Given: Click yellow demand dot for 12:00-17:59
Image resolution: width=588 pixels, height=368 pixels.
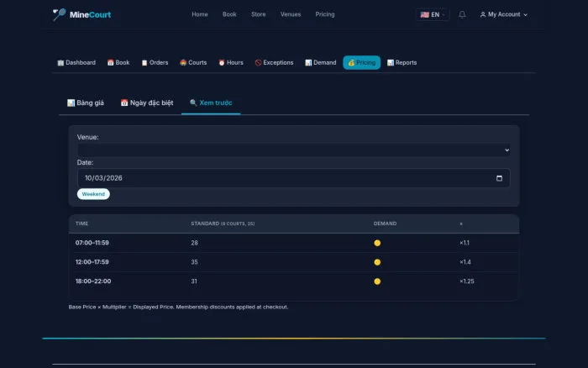Looking at the screenshot, I should click(x=377, y=262).
